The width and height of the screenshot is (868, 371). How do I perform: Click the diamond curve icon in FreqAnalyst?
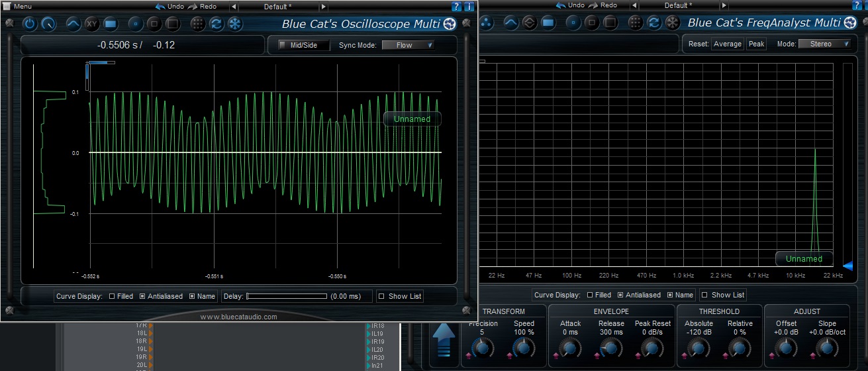(529, 23)
